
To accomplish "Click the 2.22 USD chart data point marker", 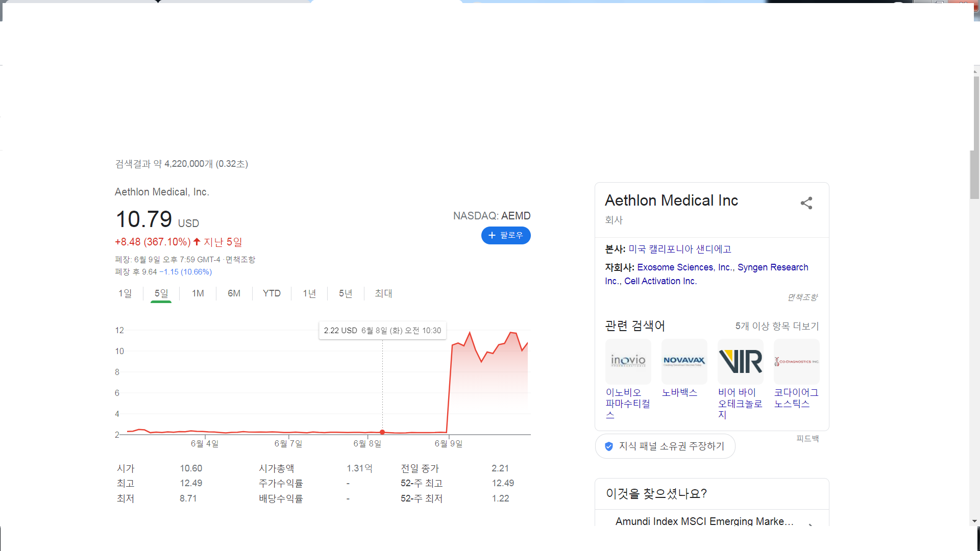I will pos(382,432).
